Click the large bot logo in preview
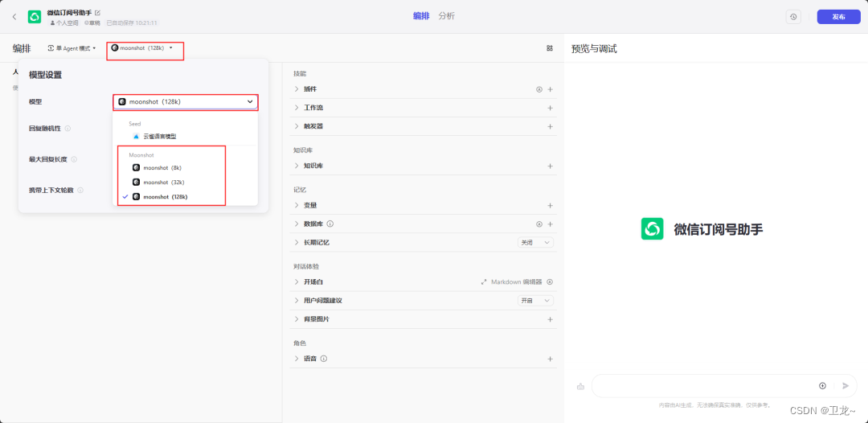This screenshot has width=868, height=423. (x=652, y=228)
